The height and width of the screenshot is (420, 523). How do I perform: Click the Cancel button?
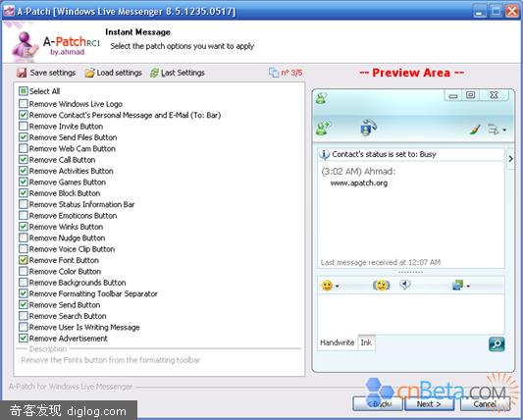485,404
